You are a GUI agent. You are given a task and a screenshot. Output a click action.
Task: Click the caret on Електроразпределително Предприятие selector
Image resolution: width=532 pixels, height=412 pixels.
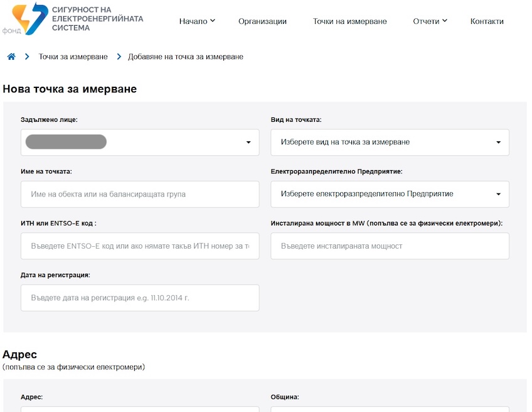(498, 194)
